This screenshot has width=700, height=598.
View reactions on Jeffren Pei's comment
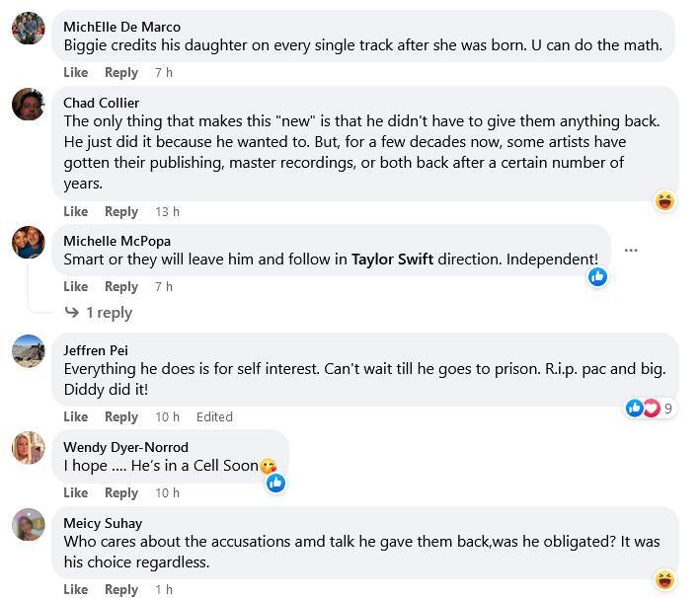[x=650, y=408]
